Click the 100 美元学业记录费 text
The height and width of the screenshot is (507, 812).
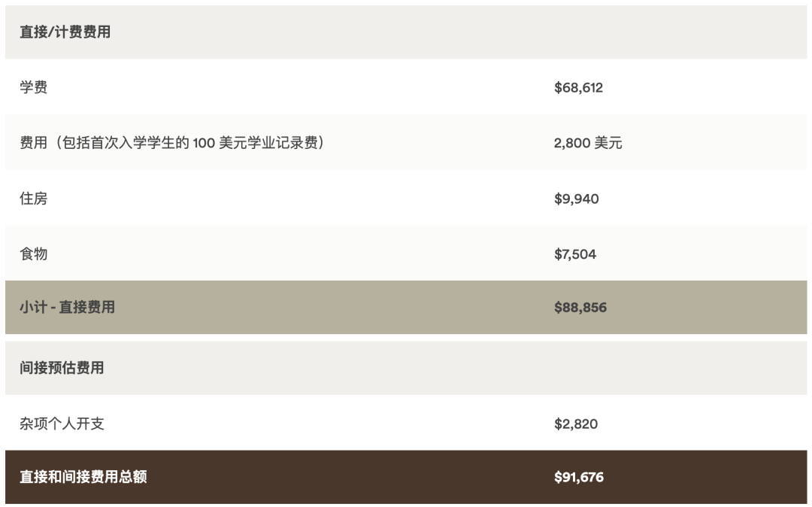point(255,142)
